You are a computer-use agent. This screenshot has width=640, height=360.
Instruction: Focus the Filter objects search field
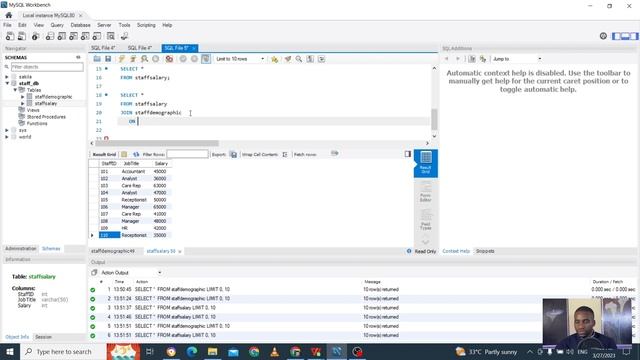coord(47,67)
